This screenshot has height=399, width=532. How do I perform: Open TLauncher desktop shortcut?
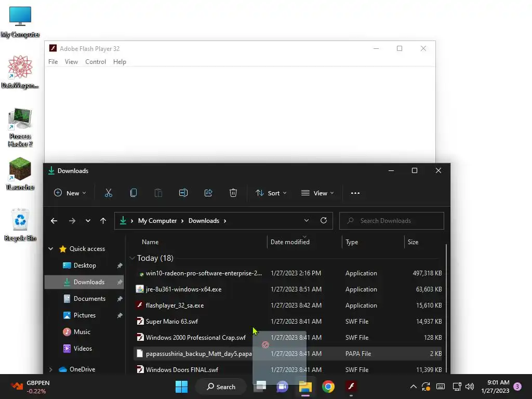pos(20,174)
